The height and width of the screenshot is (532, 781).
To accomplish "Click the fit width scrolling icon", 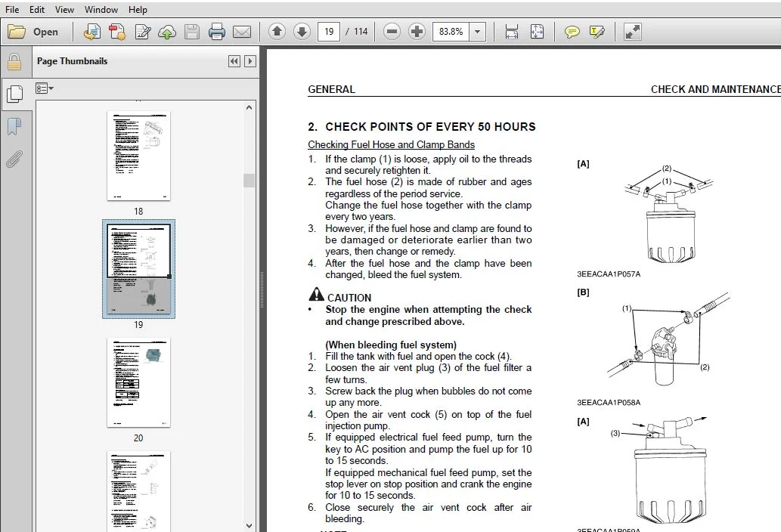I will 512,32.
